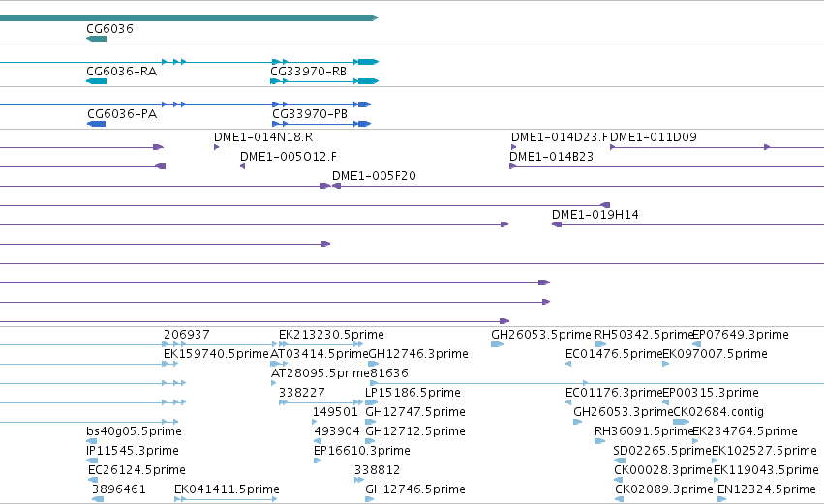Click the CG6036-RA transcript arrow glyph

96,81
